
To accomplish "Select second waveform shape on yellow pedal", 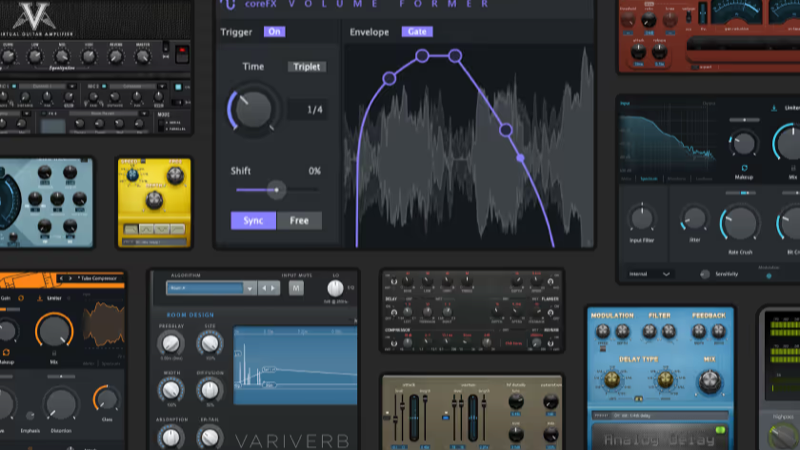I will pos(146,229).
